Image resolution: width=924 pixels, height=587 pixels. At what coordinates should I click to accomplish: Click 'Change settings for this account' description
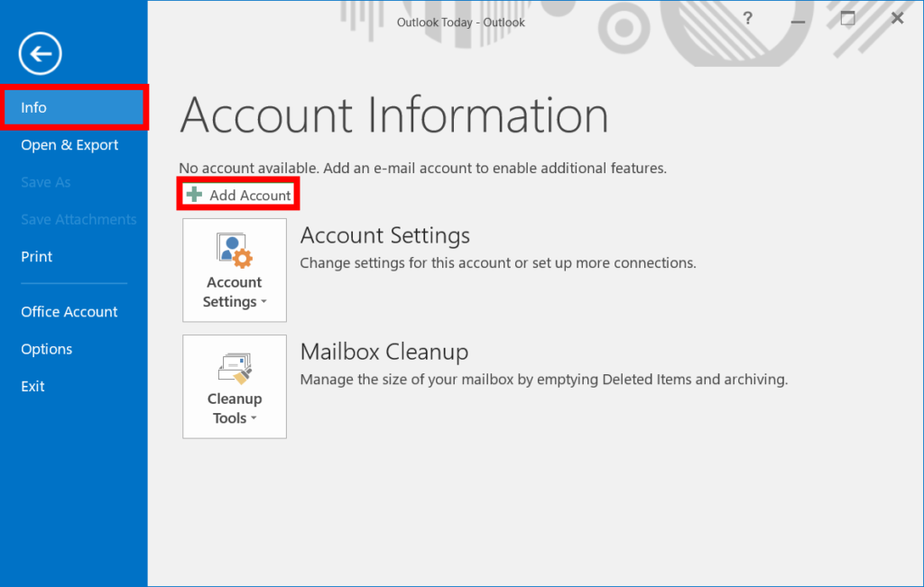tap(498, 263)
